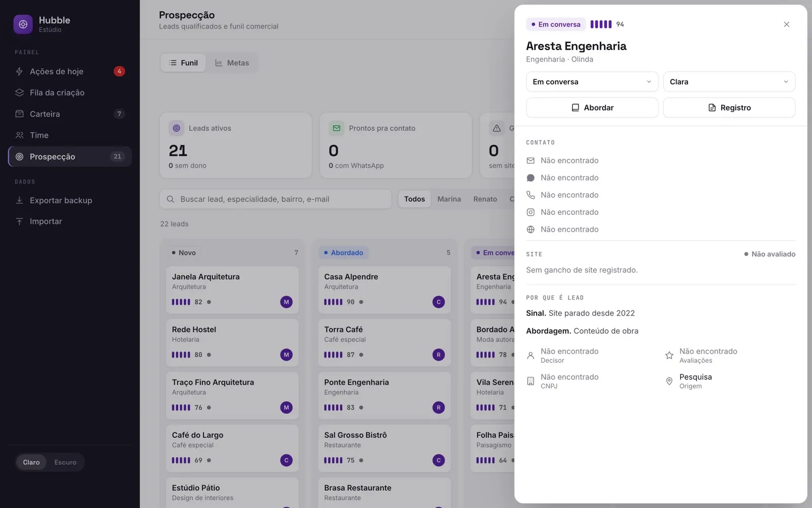Click the Hubble logo icon
The height and width of the screenshot is (508, 812).
tap(23, 24)
